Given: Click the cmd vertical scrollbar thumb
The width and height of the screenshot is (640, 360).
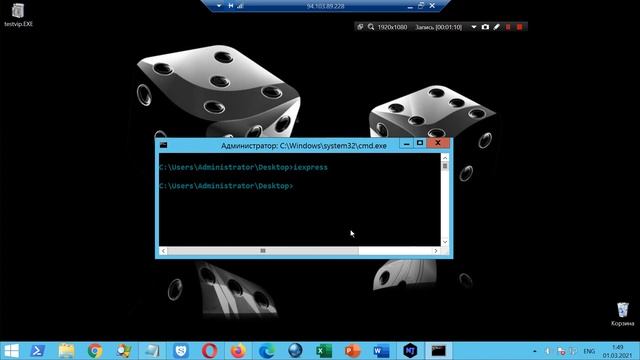Looking at the screenshot, I should pos(445,166).
